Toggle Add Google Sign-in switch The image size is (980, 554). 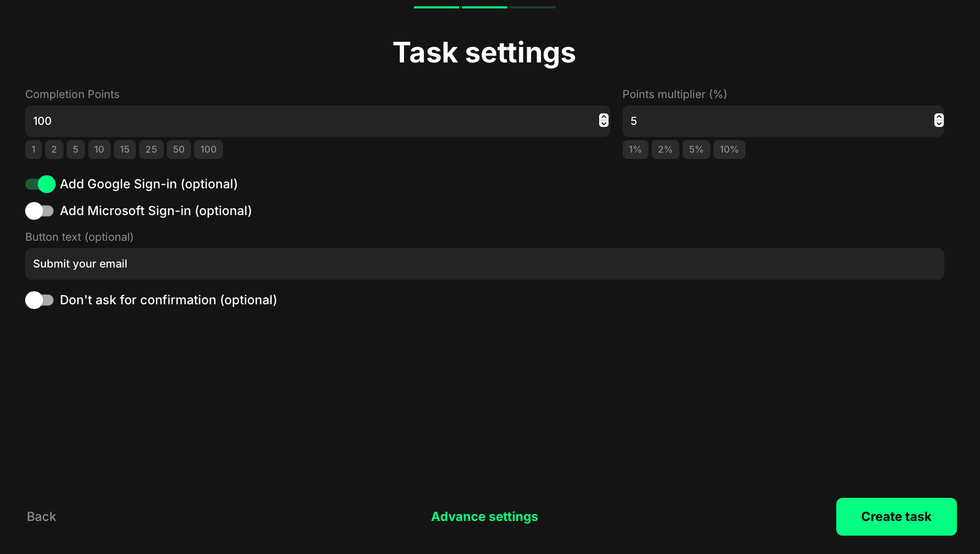pos(40,184)
